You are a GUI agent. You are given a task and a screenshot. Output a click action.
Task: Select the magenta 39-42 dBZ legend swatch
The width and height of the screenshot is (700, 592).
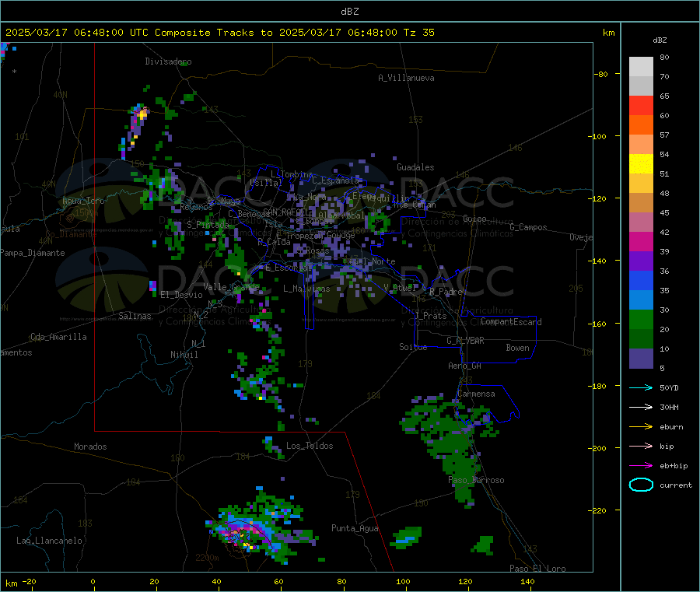tap(641, 241)
